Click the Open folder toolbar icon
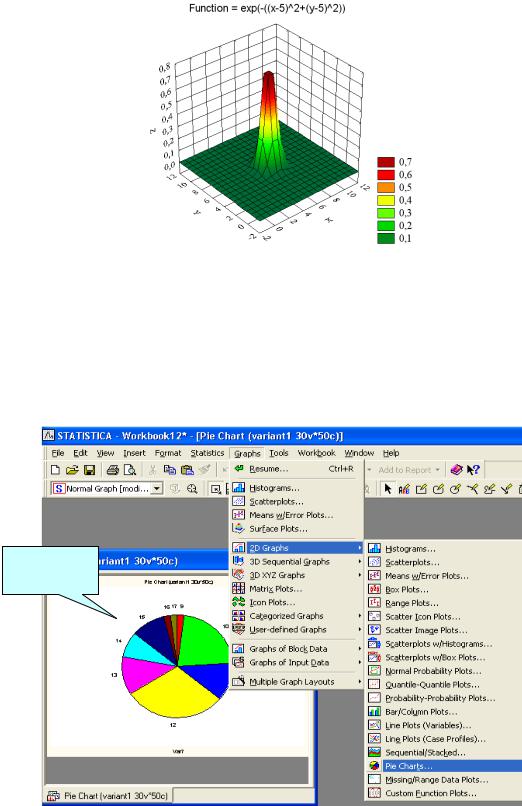The image size is (522, 806). 72,469
